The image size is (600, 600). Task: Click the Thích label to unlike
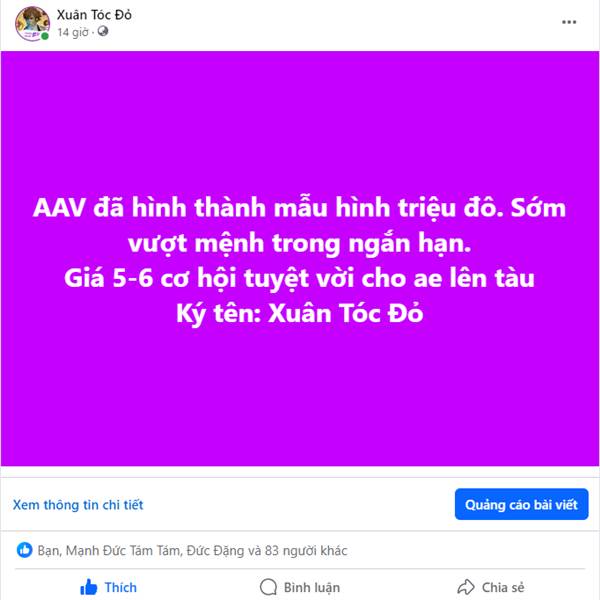click(x=121, y=587)
